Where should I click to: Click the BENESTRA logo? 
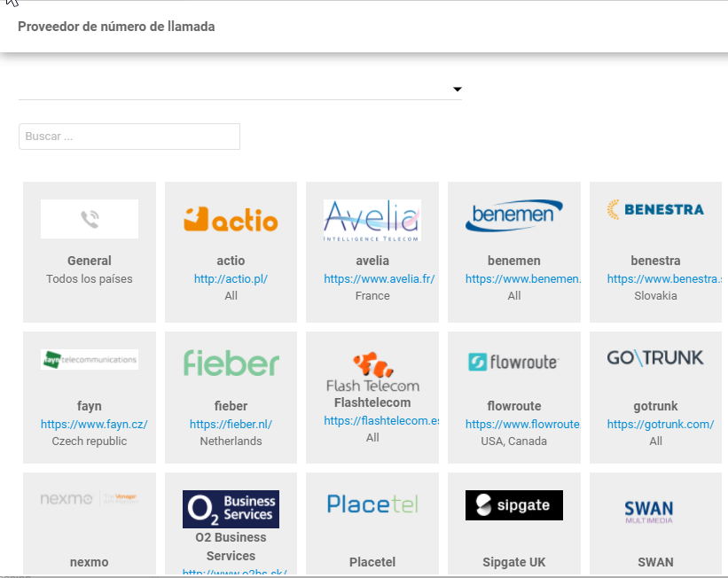tap(655, 210)
